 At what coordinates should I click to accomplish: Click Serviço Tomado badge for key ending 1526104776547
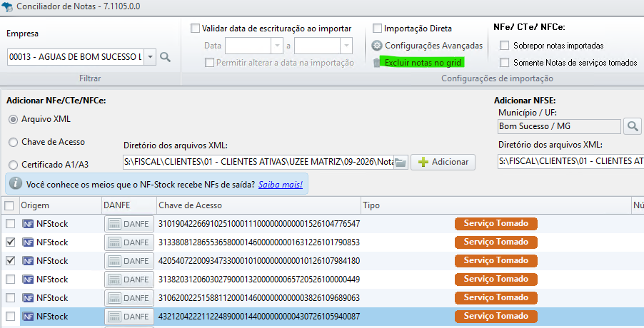[x=496, y=223]
